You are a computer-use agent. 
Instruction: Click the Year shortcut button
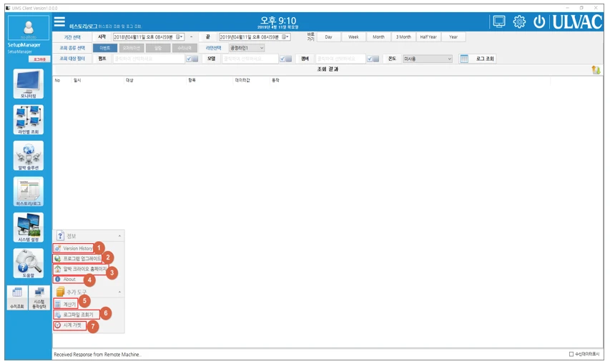453,37
